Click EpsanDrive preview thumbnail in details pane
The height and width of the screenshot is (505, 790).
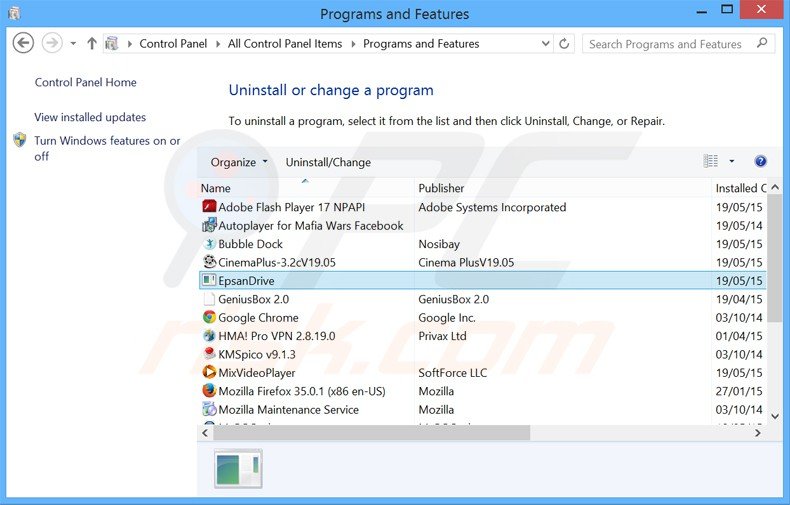coord(238,469)
